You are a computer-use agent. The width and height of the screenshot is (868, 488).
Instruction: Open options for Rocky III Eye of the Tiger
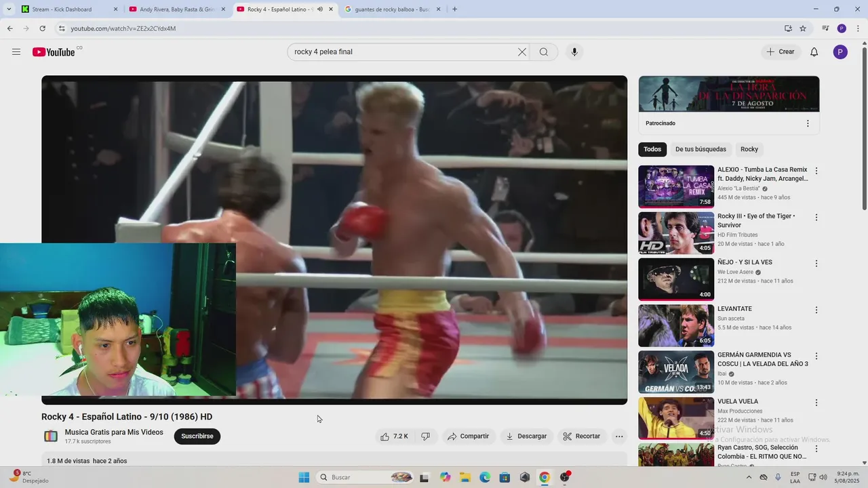[x=816, y=218]
